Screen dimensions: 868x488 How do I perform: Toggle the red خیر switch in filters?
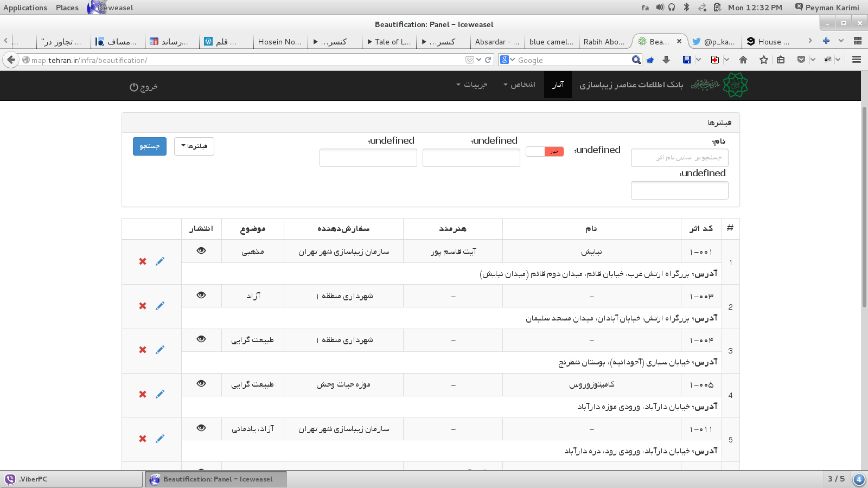tap(545, 151)
